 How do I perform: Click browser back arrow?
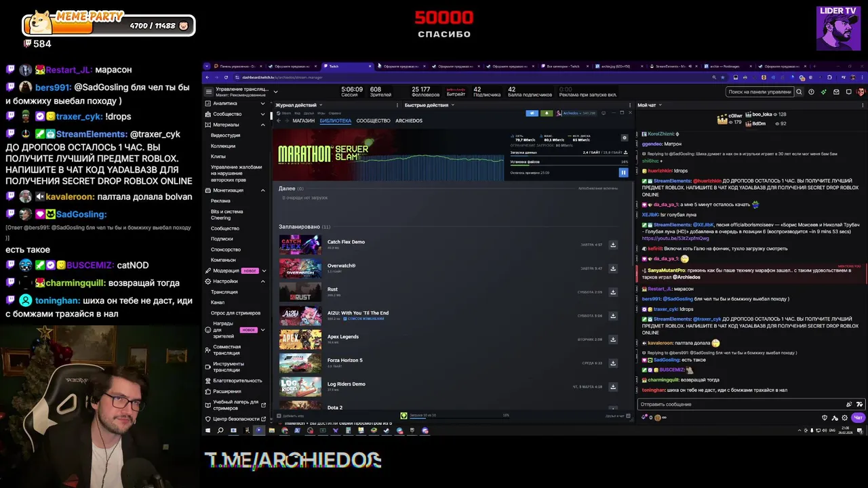click(x=208, y=77)
